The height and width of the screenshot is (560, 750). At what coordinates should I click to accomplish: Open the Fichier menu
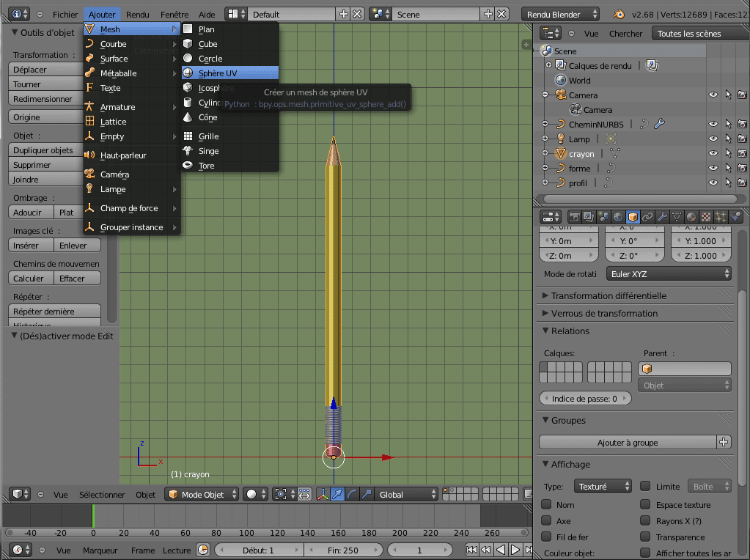[65, 15]
